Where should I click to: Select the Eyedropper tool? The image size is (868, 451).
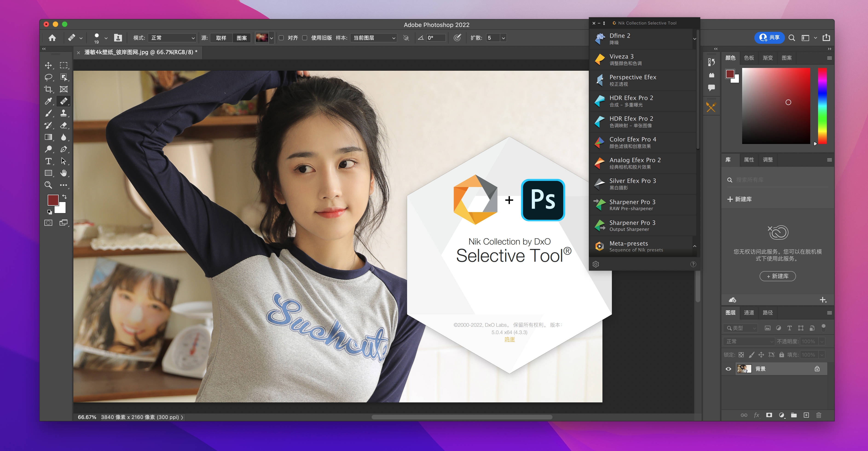pos(48,101)
